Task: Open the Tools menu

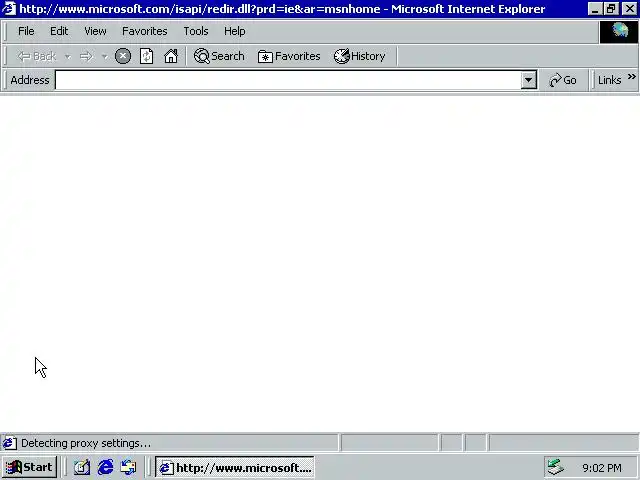Action: [x=196, y=31]
